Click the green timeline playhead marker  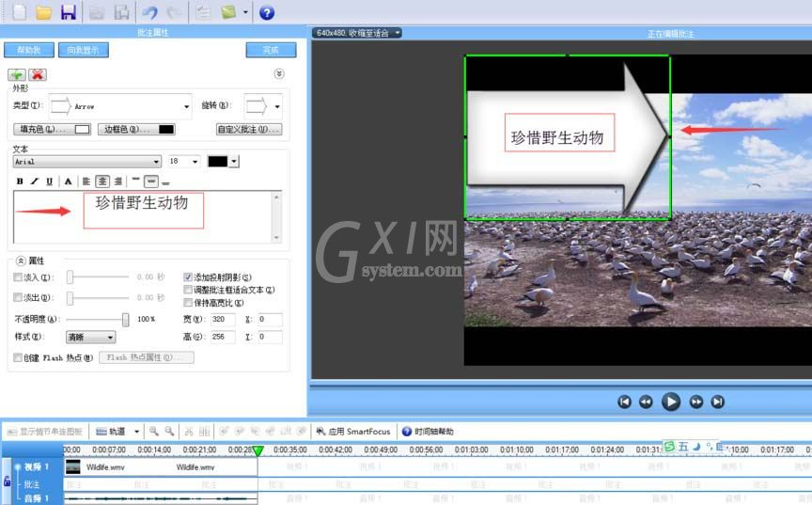258,451
